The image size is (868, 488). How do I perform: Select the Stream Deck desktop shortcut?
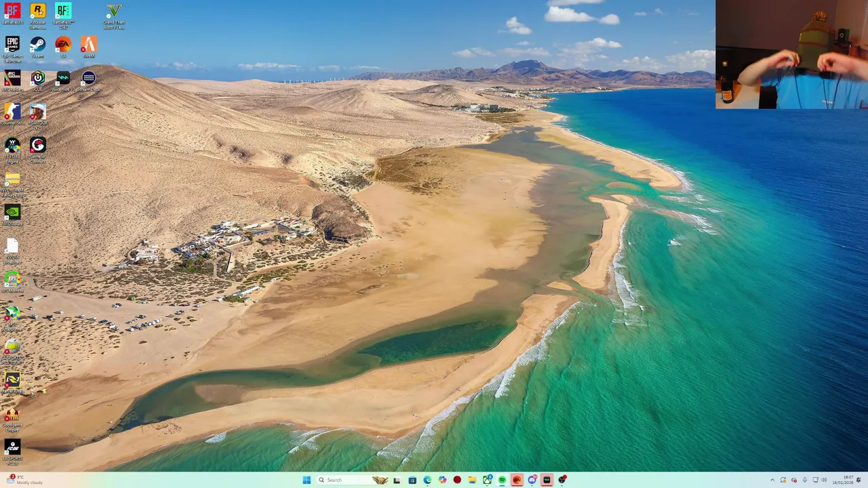pyautogui.click(x=88, y=81)
